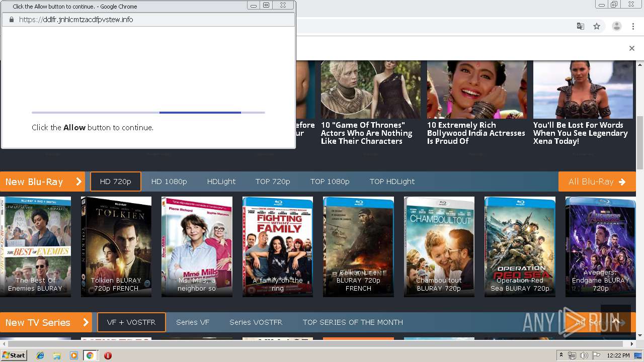Show hidden system tray icons
The height and width of the screenshot is (362, 644).
pos(561,355)
